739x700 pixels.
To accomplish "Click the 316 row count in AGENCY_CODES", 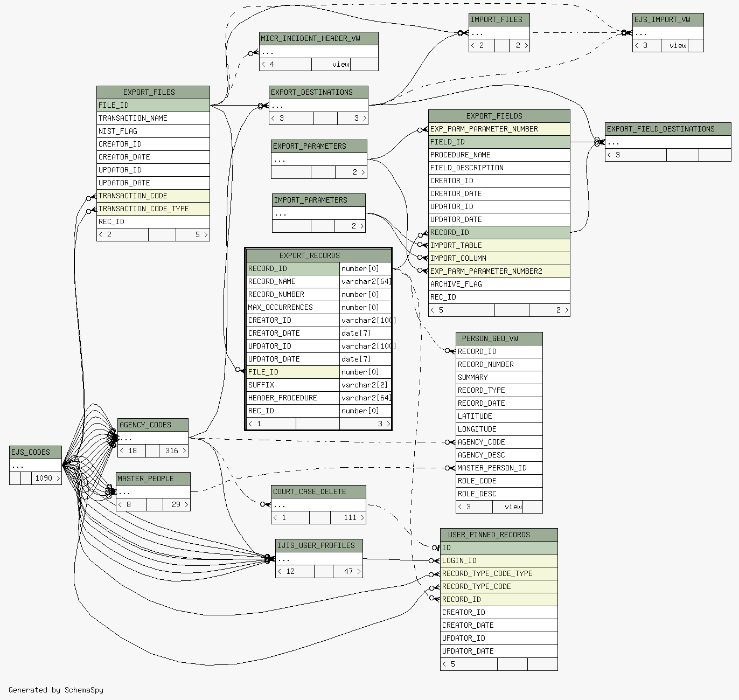I will [x=173, y=451].
